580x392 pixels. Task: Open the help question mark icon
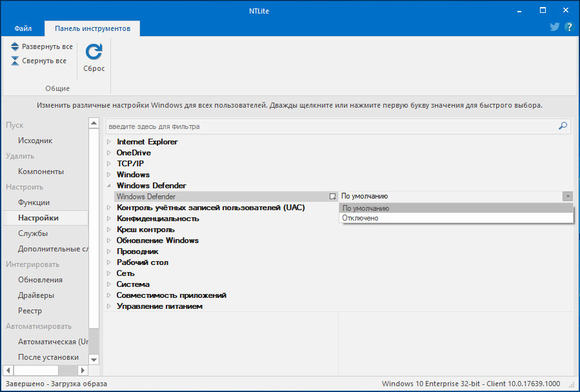click(x=569, y=27)
